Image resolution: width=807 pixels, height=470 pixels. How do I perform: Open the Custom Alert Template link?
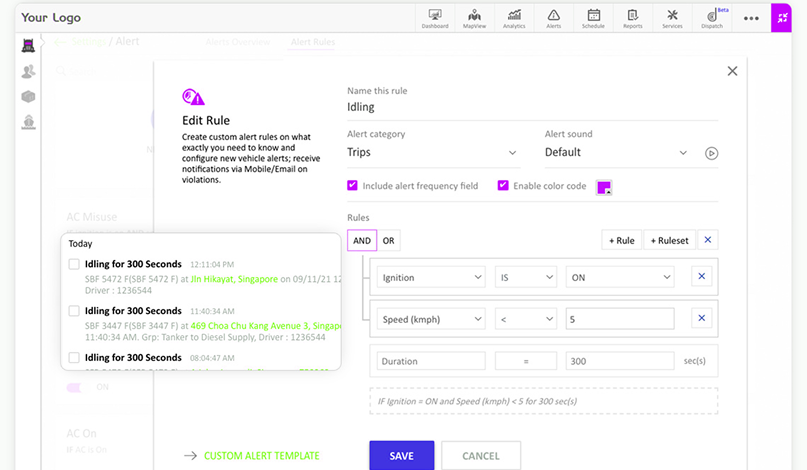(261, 456)
